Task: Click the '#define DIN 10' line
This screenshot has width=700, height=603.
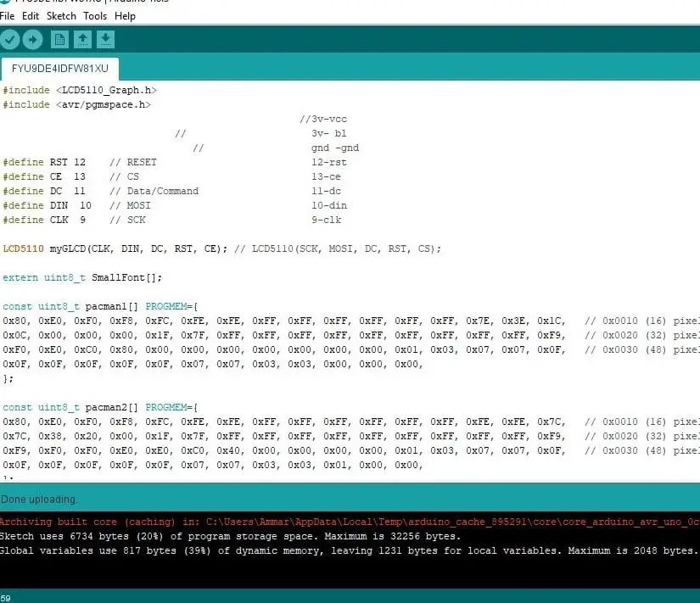Action: (47, 205)
